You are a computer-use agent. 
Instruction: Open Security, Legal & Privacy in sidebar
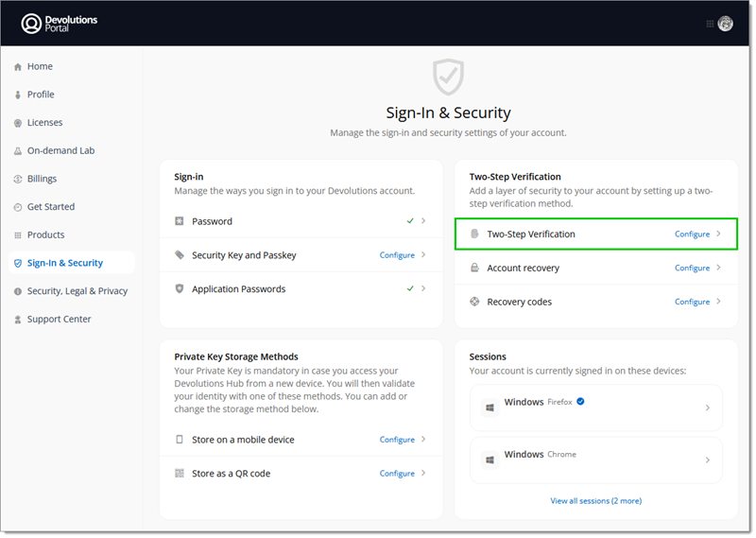coord(77,291)
